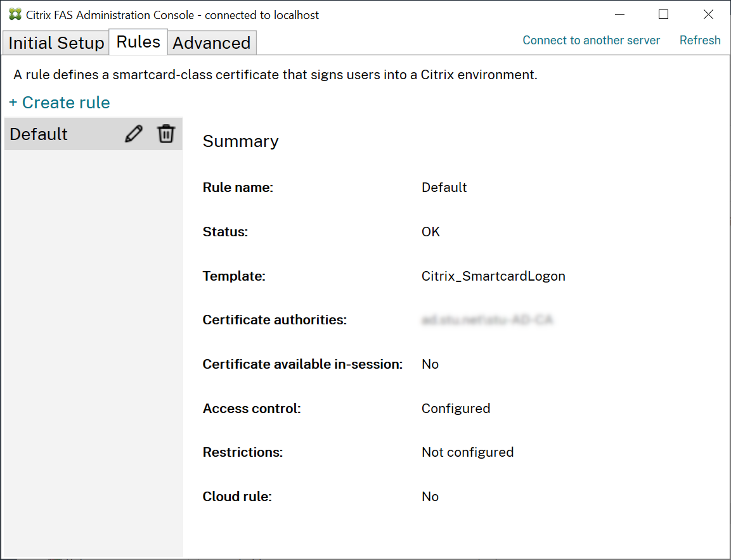Click the blurred Certificate authorities value
Screen dimensions: 731x560
(487, 320)
